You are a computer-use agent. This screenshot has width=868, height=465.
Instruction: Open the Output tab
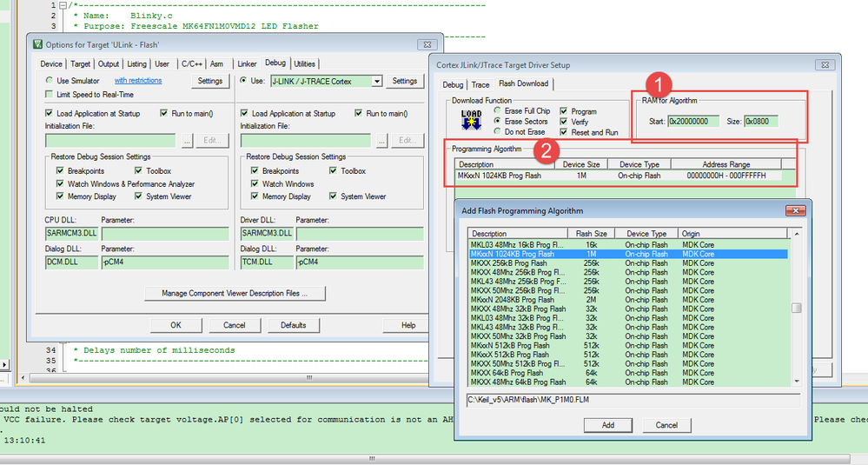[x=109, y=63]
